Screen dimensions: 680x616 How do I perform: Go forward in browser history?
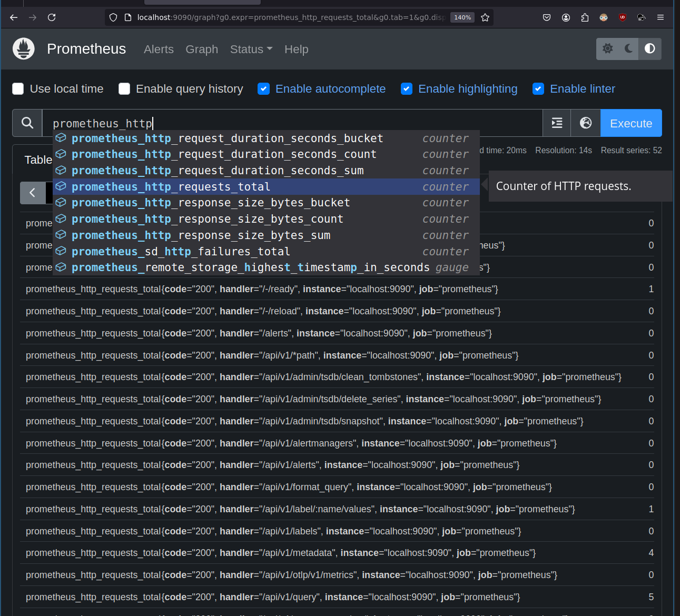point(33,17)
